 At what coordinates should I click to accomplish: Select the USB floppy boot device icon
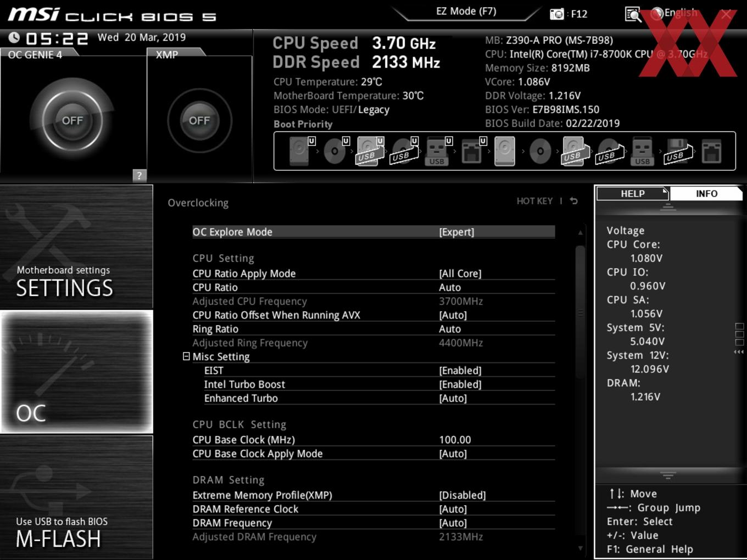pos(678,151)
